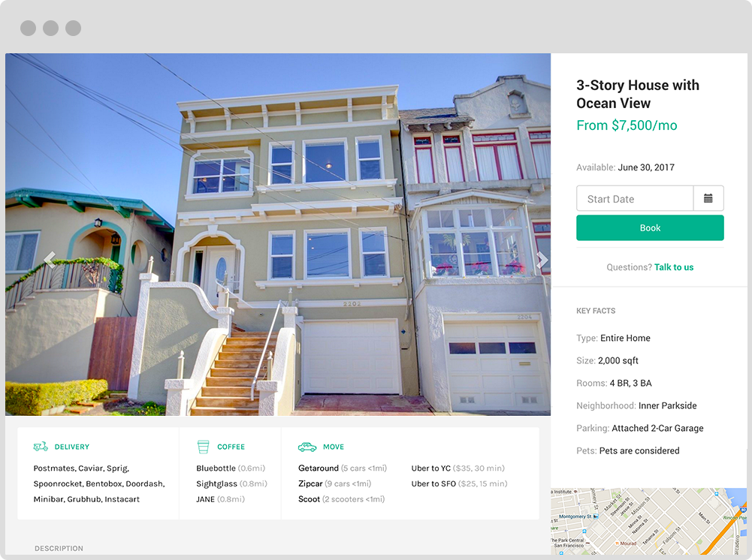Select the Bluebottle coffee entry
Screen dimensions: 752x560
click(x=231, y=468)
